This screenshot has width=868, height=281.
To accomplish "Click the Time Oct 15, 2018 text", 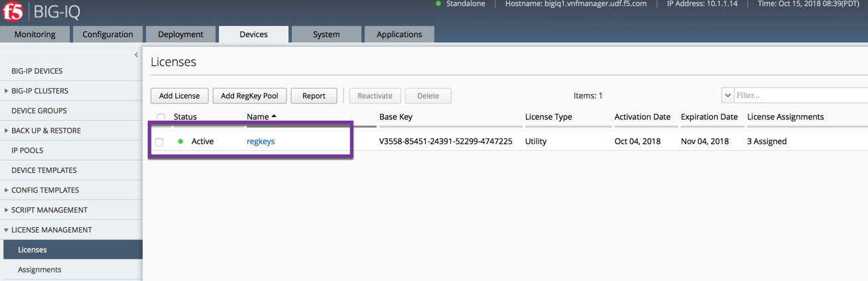I will (x=808, y=4).
